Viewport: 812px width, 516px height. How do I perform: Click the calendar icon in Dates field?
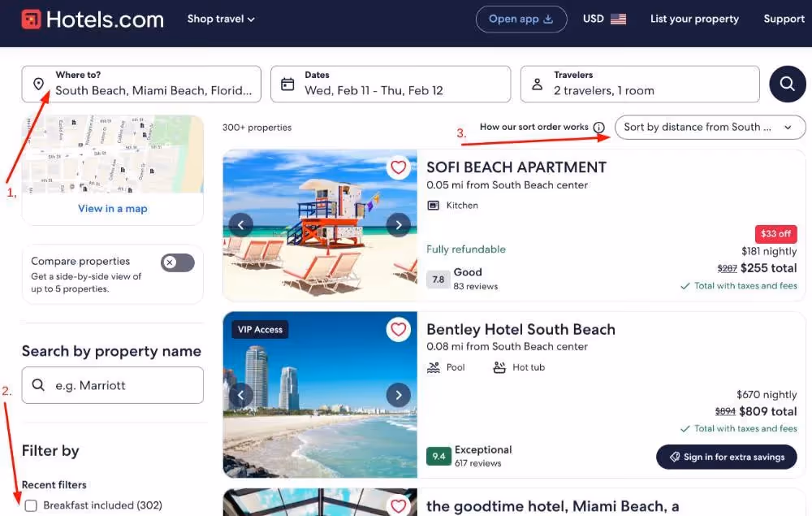point(287,84)
